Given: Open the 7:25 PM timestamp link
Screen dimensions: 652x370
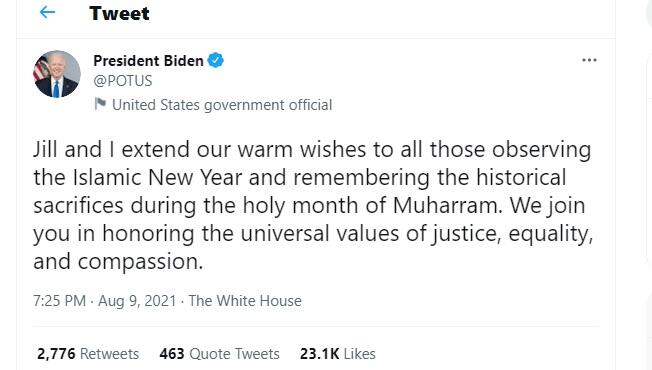Looking at the screenshot, I should pyautogui.click(x=59, y=301).
